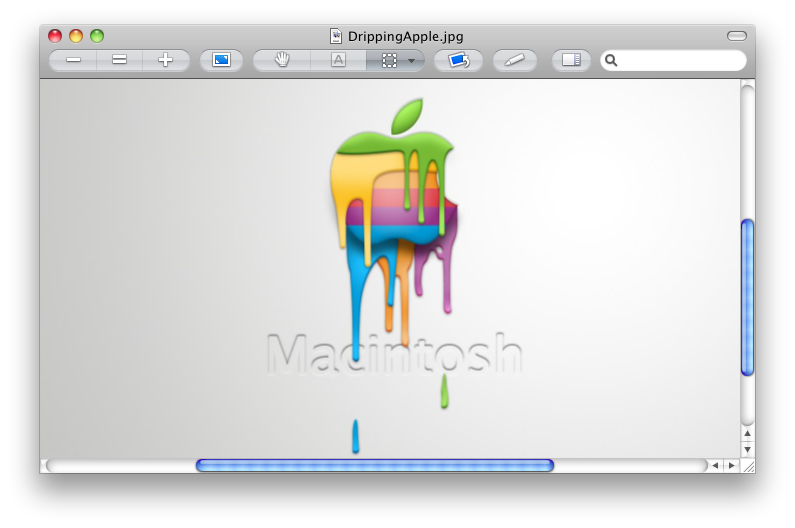795x528 pixels.
Task: Click the scroll left arrow
Action: coord(715,465)
